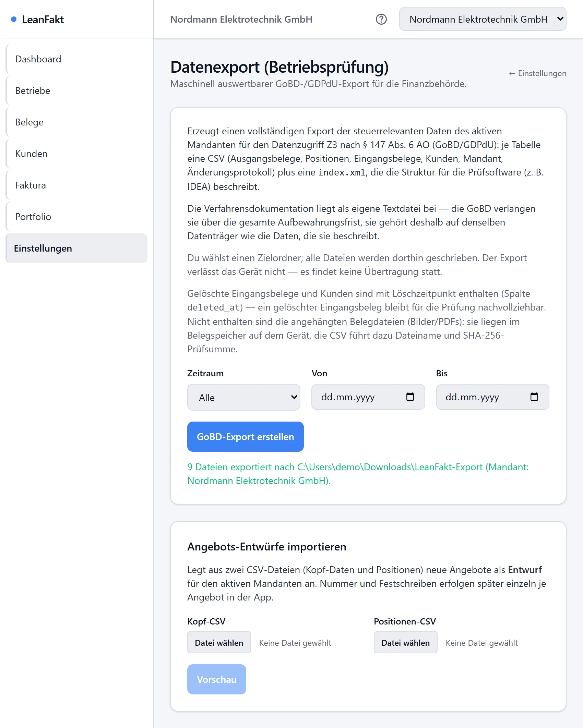The width and height of the screenshot is (583, 728).
Task: Open calendar picker in the Bis field
Action: [x=534, y=397]
